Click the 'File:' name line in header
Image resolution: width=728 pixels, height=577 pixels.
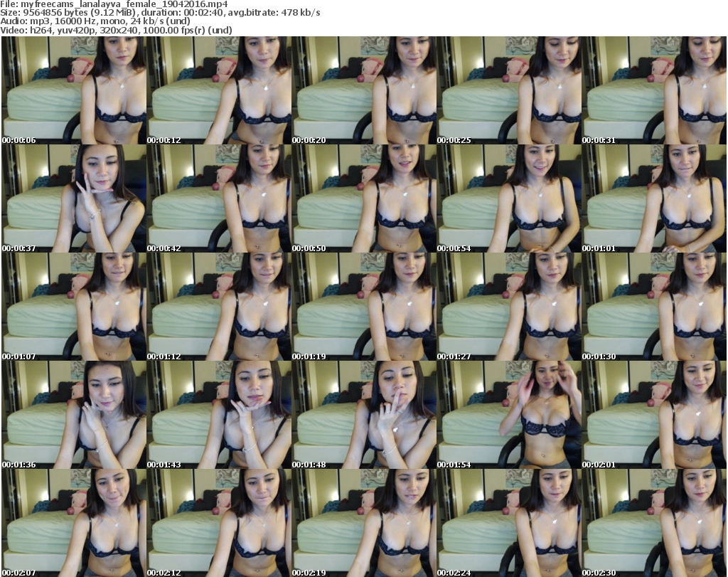(x=114, y=4)
